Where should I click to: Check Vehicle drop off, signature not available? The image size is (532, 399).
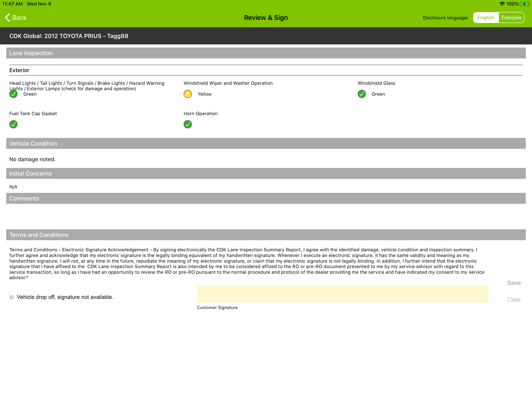pos(11,297)
